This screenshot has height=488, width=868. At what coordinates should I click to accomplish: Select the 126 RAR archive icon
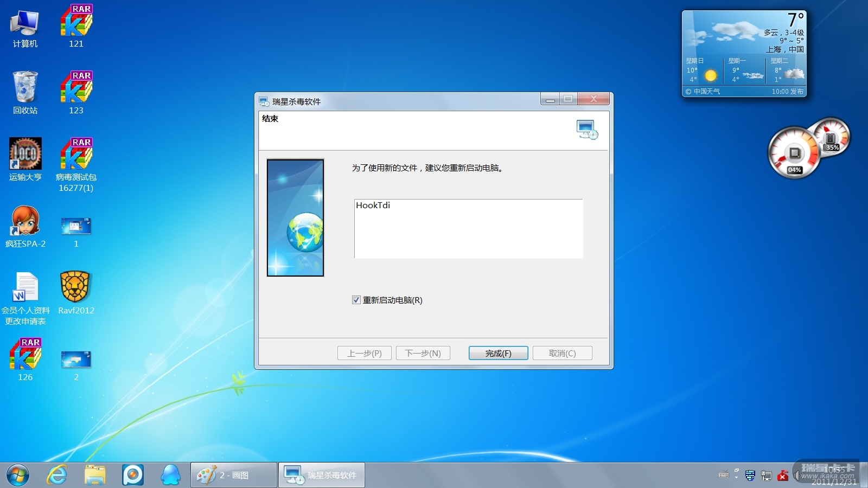[x=25, y=359]
